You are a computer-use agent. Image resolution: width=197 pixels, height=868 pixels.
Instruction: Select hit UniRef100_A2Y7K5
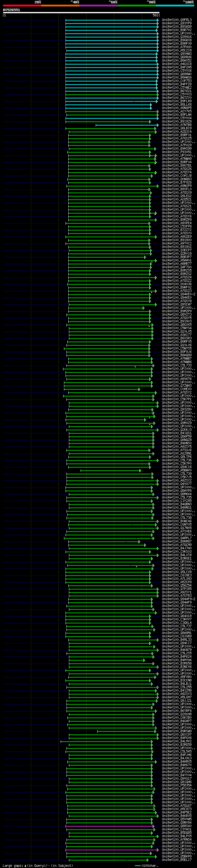(177, 111)
